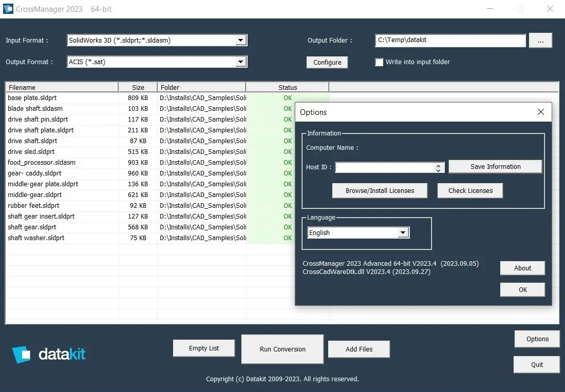Select drive shaft pin.sldprt row

click(x=150, y=120)
